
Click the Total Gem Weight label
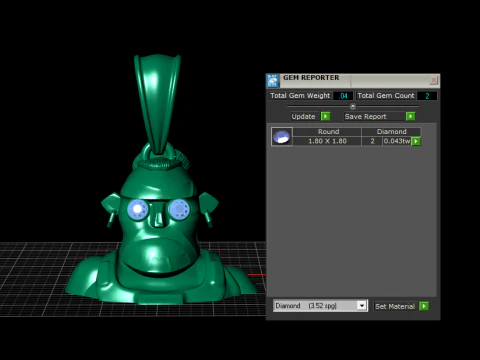pyautogui.click(x=300, y=96)
